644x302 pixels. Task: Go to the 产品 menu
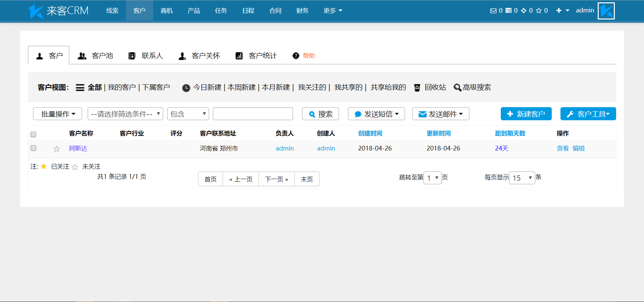pyautogui.click(x=194, y=11)
